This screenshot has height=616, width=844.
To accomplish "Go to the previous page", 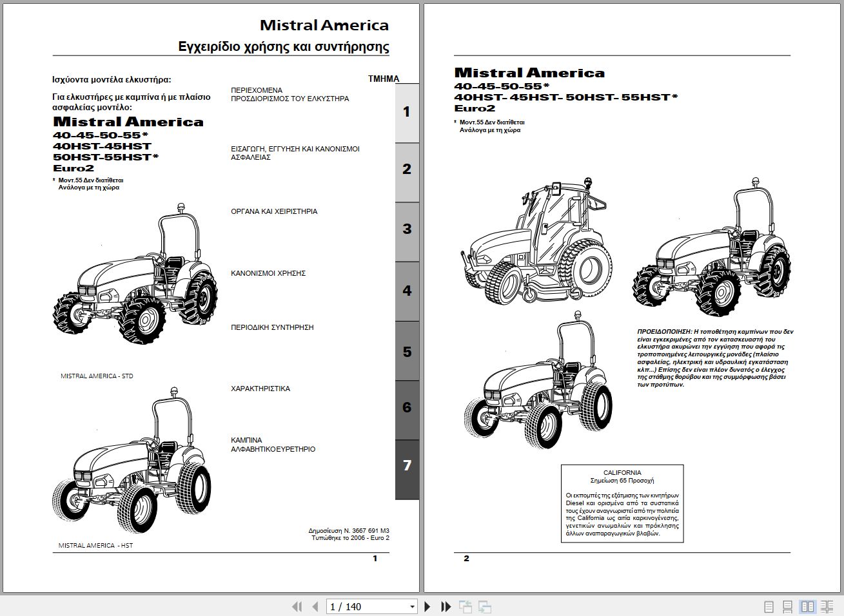I will tap(315, 606).
